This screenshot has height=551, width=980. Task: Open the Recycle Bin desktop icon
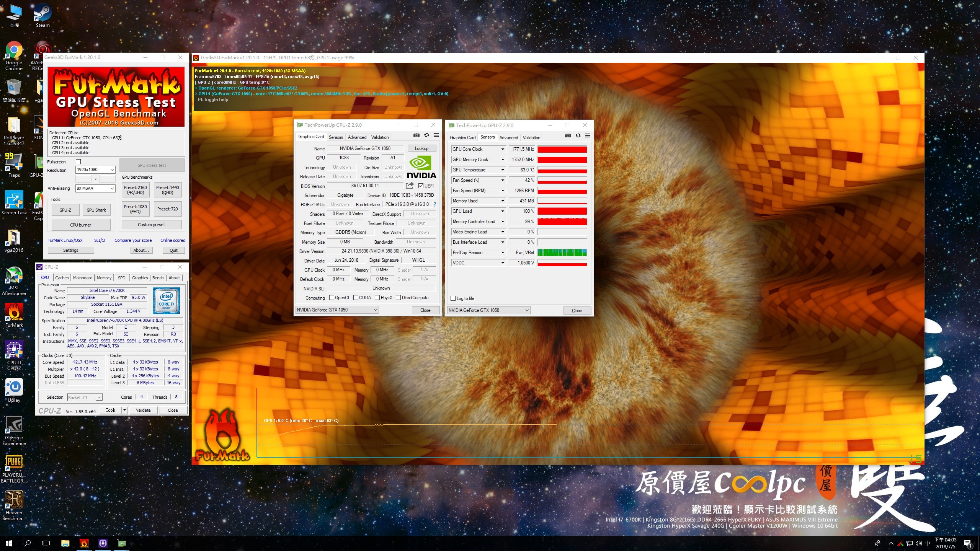tap(14, 90)
